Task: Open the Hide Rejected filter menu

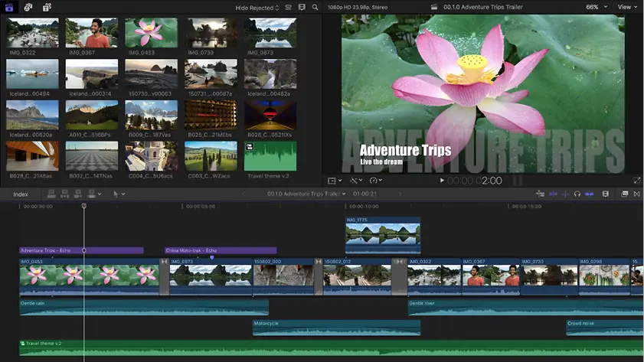Action: point(257,8)
